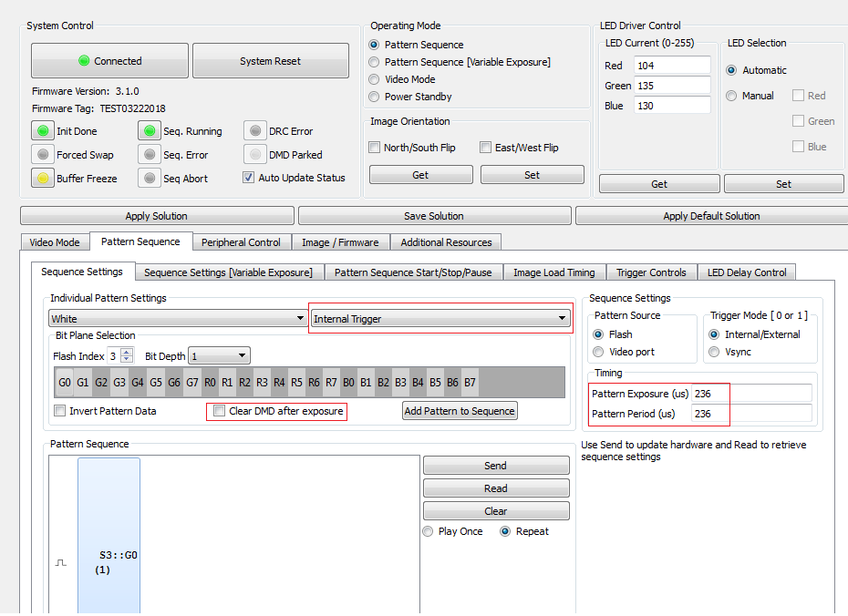This screenshot has width=848, height=616.
Task: Open the Bit Depth dropdown
Action: (219, 355)
